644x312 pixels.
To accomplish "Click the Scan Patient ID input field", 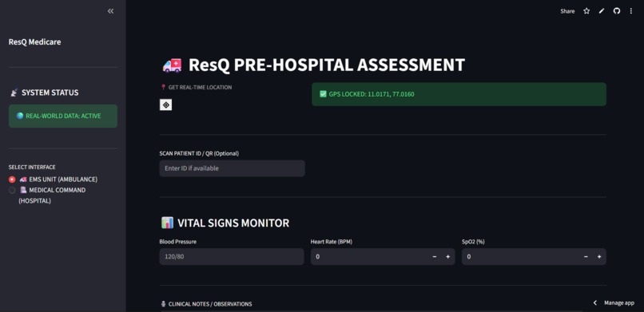I will point(232,168).
